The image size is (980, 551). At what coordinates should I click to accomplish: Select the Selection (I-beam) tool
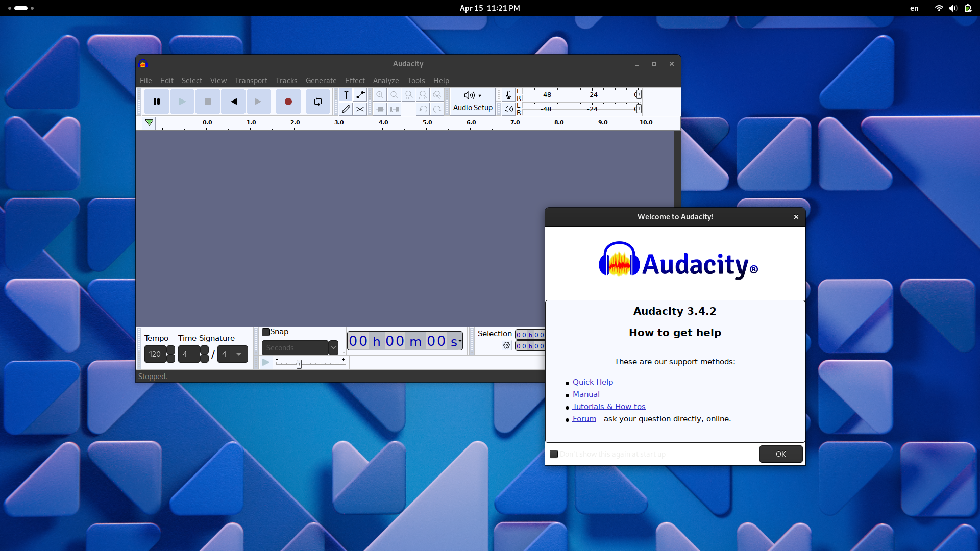point(346,95)
